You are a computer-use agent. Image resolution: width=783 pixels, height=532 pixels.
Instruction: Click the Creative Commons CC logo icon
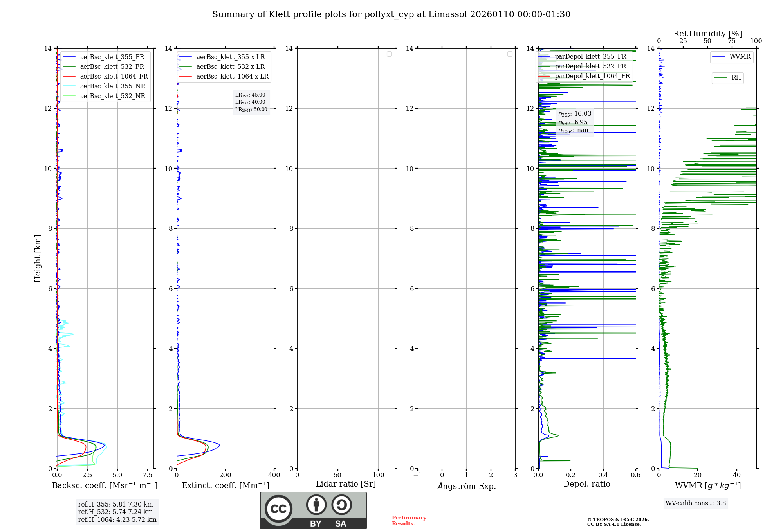pyautogui.click(x=278, y=509)
